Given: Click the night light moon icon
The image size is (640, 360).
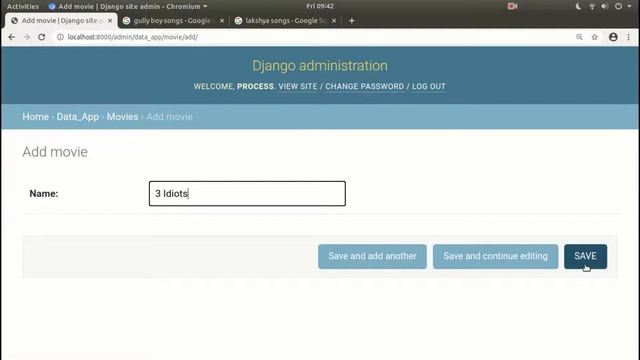Looking at the screenshot, I should click(578, 6).
